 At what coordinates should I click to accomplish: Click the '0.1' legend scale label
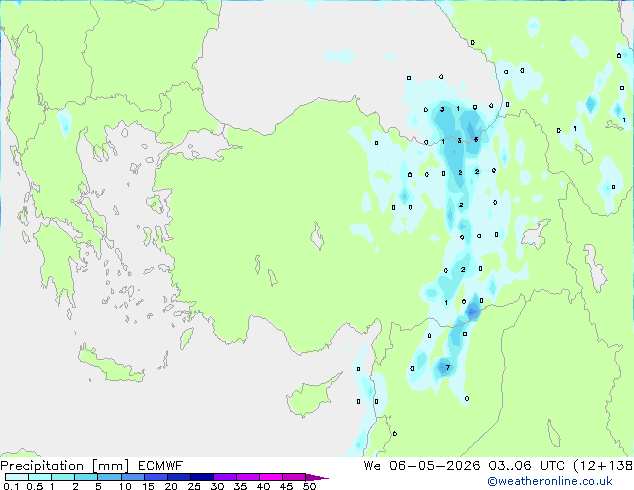click(x=11, y=486)
